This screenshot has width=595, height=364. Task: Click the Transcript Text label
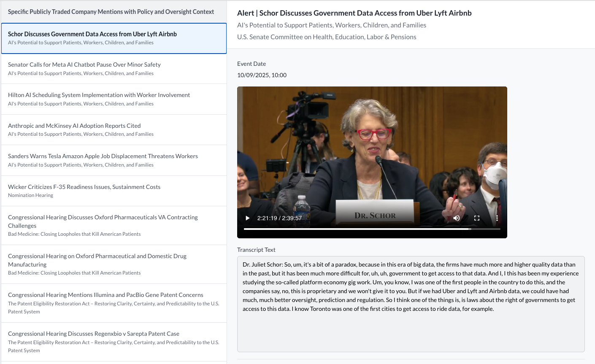256,250
